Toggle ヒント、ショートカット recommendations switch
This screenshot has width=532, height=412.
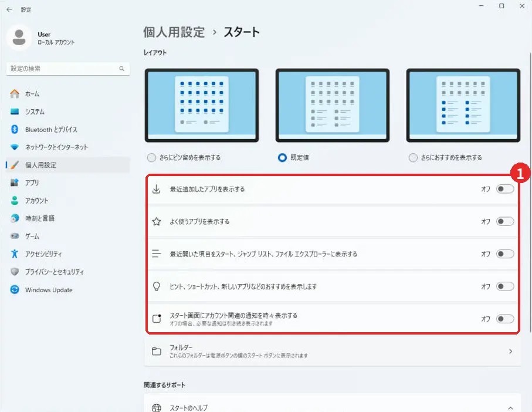[505, 286]
